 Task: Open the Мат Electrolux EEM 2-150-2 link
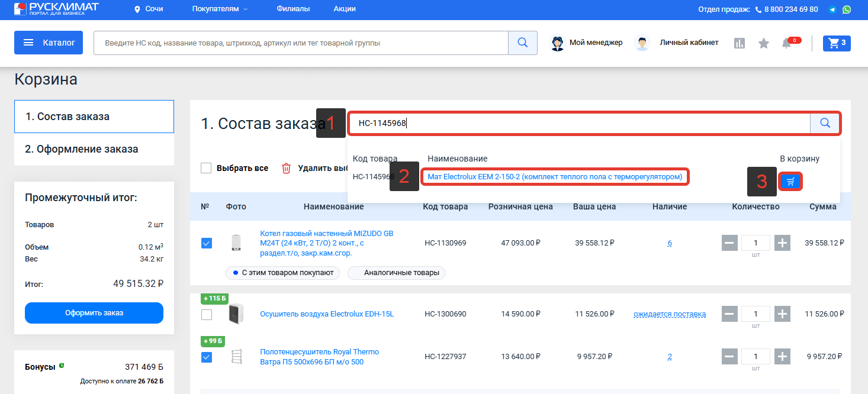555,176
